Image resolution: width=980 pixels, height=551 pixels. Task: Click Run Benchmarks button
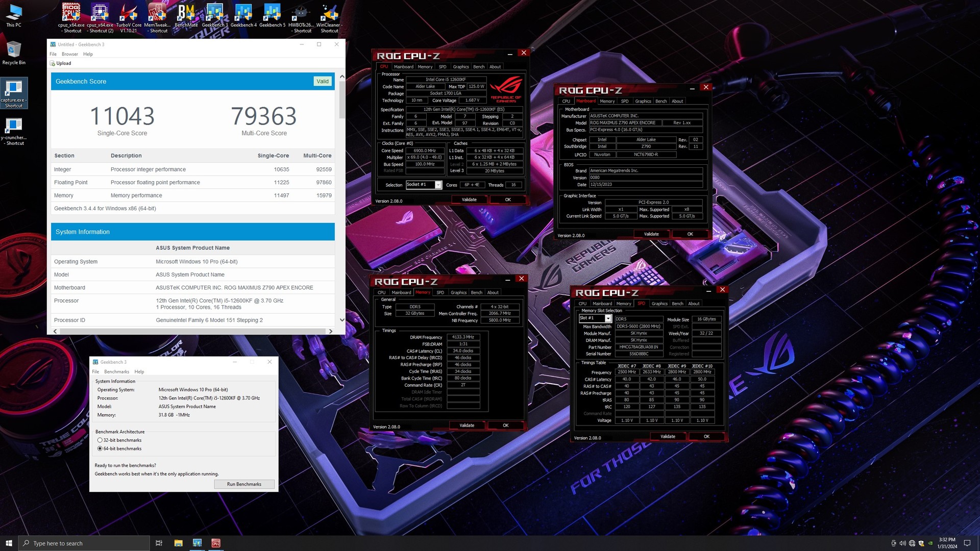coord(244,484)
